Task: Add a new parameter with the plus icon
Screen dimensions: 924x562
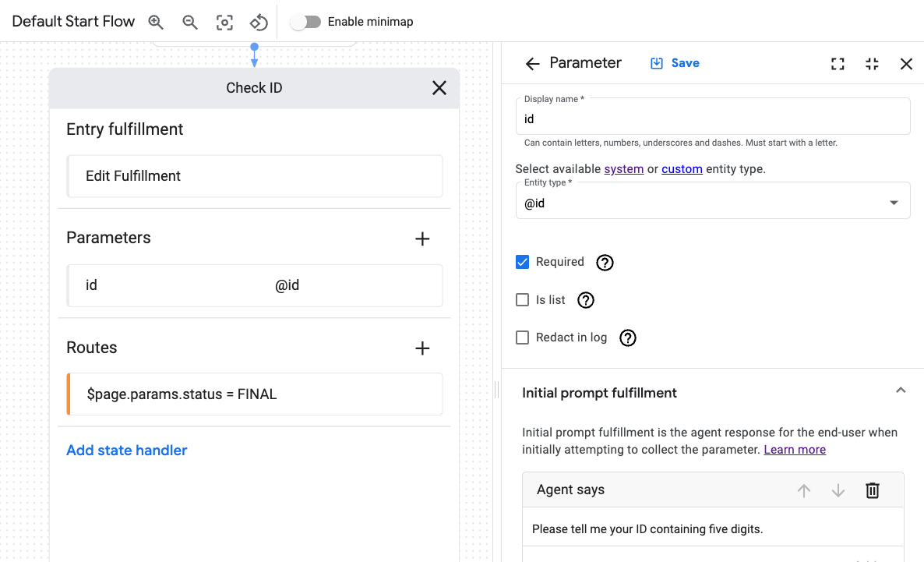Action: (421, 239)
